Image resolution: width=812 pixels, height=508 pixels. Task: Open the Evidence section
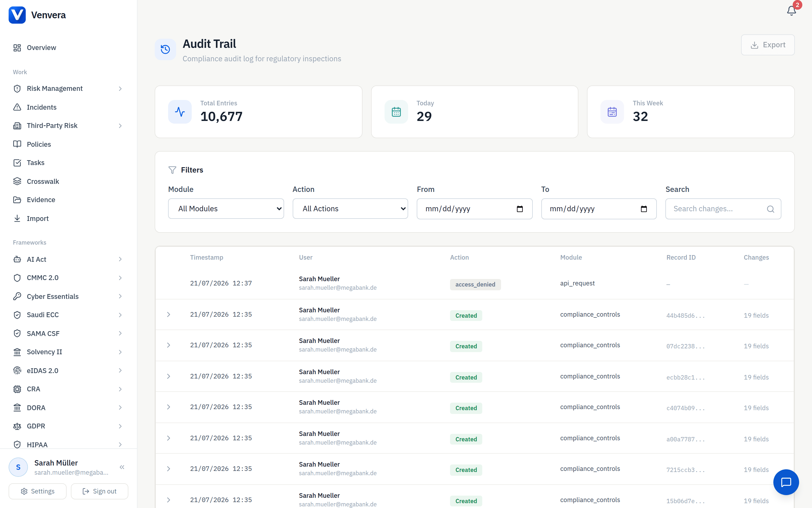point(68,200)
